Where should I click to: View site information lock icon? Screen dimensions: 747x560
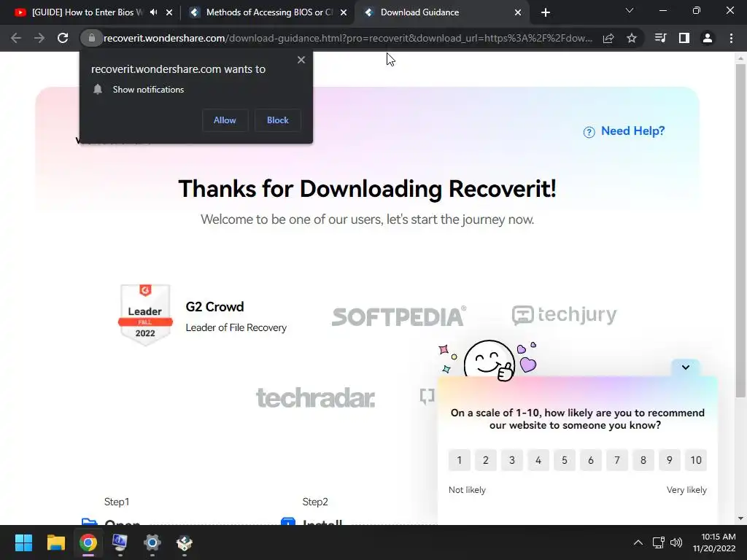click(x=91, y=38)
